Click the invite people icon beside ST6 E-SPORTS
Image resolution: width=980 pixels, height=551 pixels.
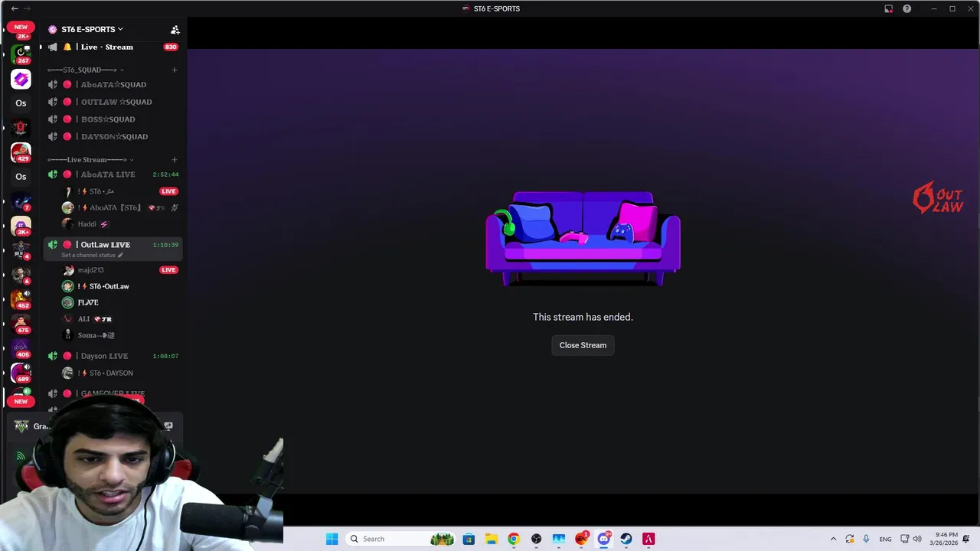pos(175,30)
